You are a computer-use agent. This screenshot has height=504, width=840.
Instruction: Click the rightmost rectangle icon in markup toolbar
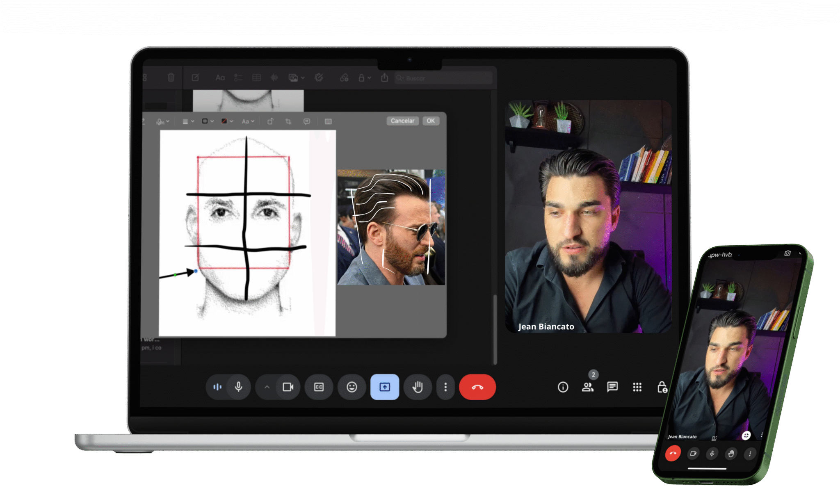point(328,121)
